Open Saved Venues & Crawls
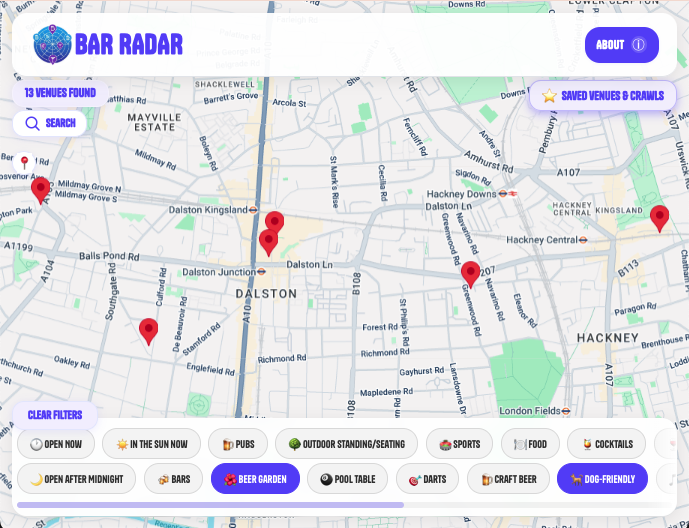Screen dimensions: 689x528 point(602,96)
